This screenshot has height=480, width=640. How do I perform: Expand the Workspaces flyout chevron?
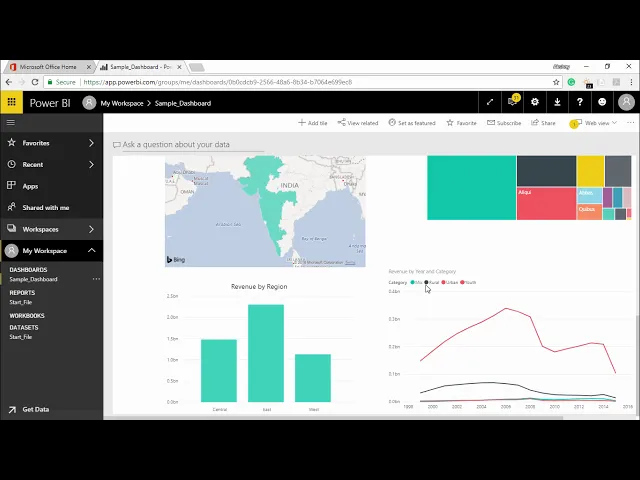point(91,229)
